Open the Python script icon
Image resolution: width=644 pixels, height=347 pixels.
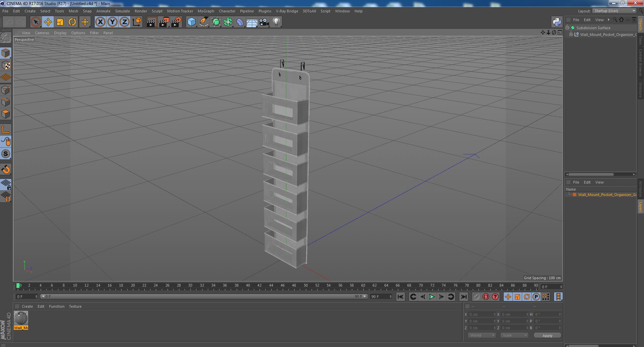[x=557, y=22]
